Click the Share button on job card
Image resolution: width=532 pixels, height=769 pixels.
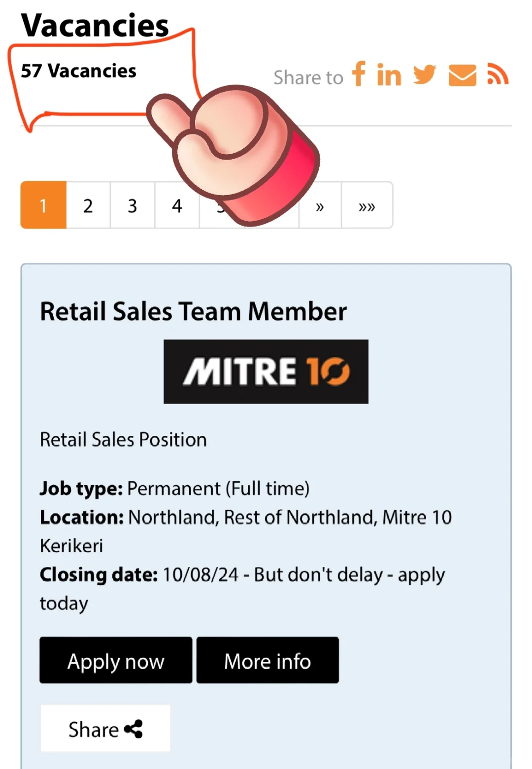(x=105, y=729)
